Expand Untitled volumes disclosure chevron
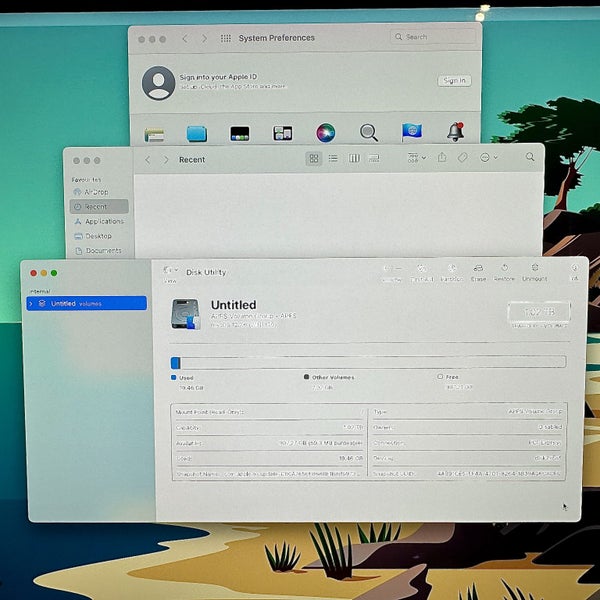600x600 pixels. tap(31, 303)
